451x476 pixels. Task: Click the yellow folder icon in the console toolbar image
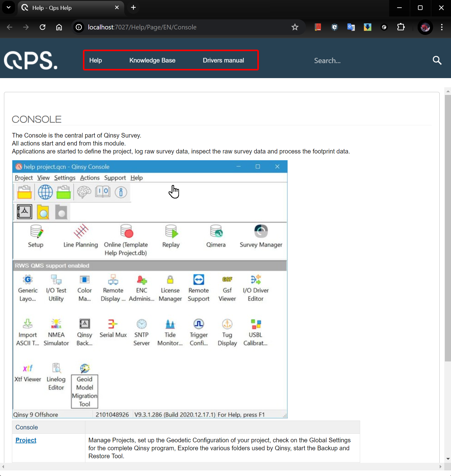(24, 192)
